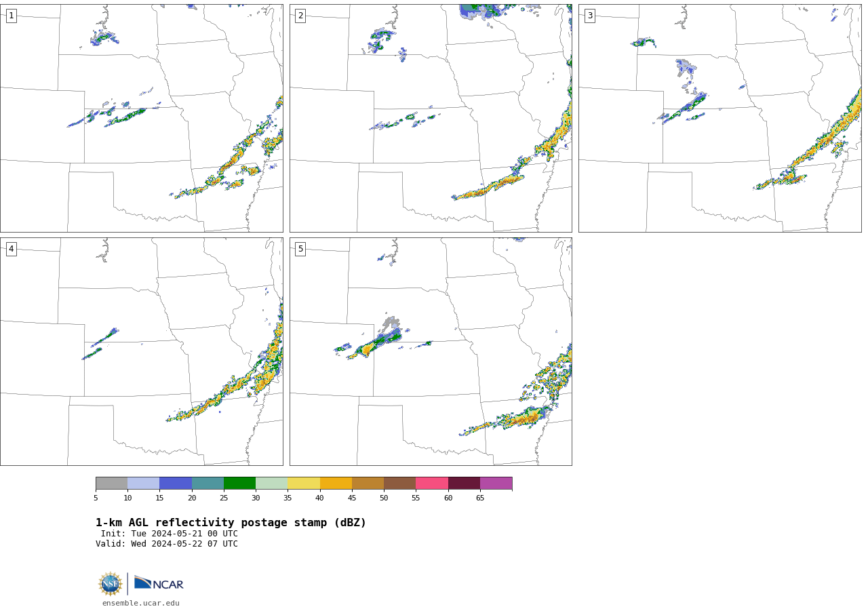Pick the orange 40-45 dBZ swatch

click(x=336, y=484)
